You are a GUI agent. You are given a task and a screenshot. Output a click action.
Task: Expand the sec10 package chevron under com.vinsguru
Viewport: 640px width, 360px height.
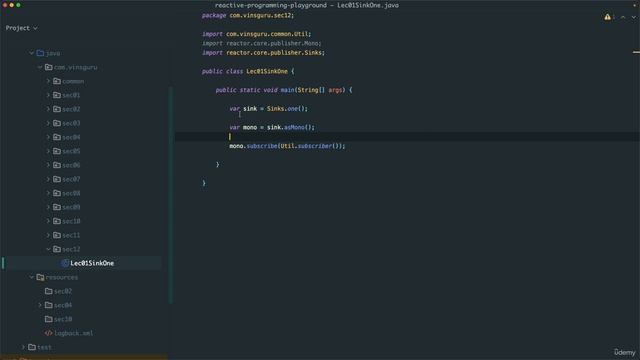(x=48, y=221)
